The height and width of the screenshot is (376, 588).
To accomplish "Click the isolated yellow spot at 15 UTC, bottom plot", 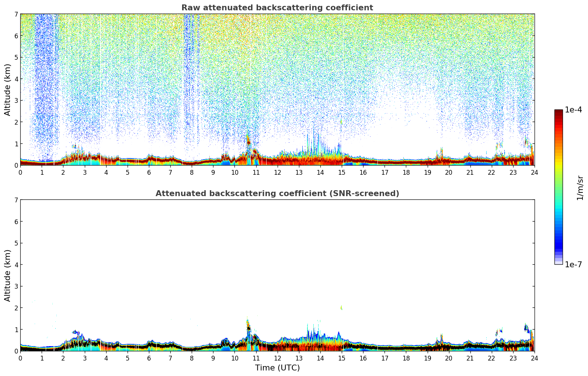I will 341,307.
